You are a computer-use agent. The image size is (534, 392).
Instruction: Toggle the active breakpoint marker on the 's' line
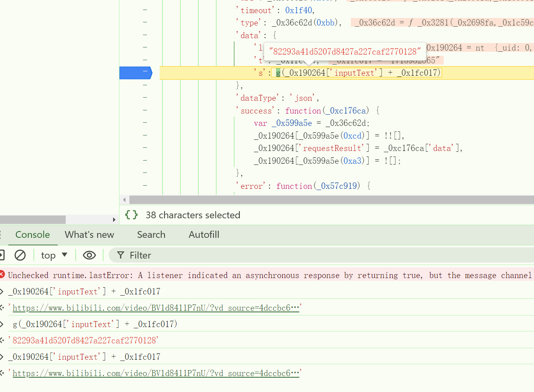click(136, 73)
